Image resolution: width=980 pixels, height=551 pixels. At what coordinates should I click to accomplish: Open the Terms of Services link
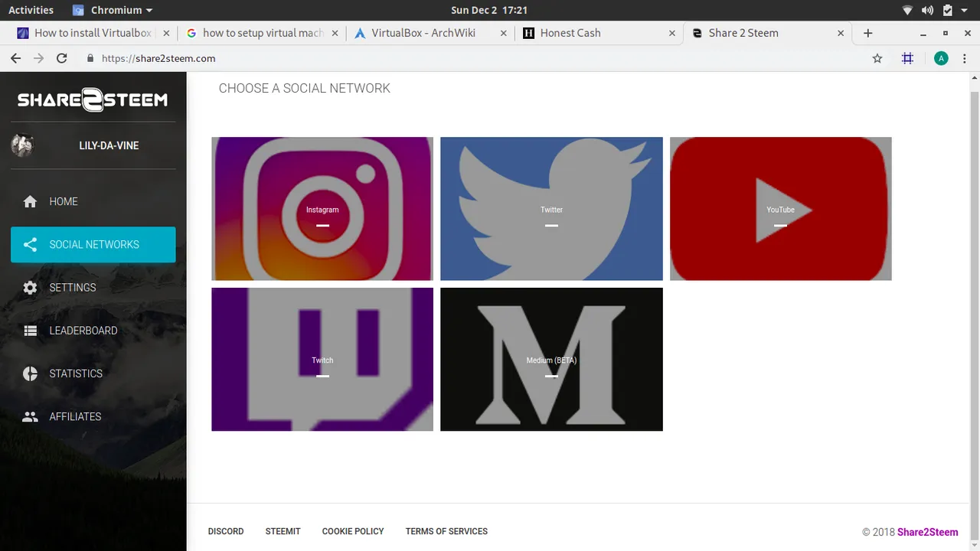click(x=446, y=531)
